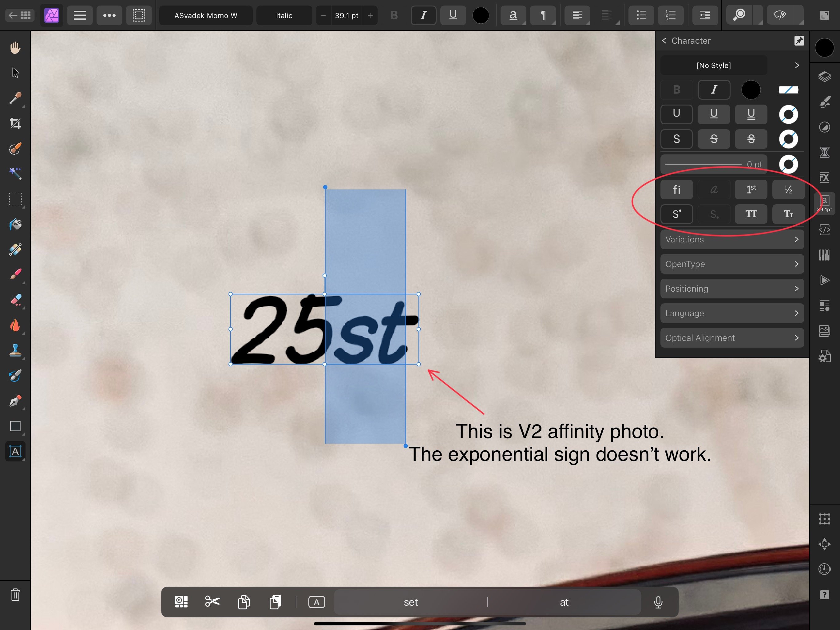Toggle superscript with the 1st button

pyautogui.click(x=751, y=189)
